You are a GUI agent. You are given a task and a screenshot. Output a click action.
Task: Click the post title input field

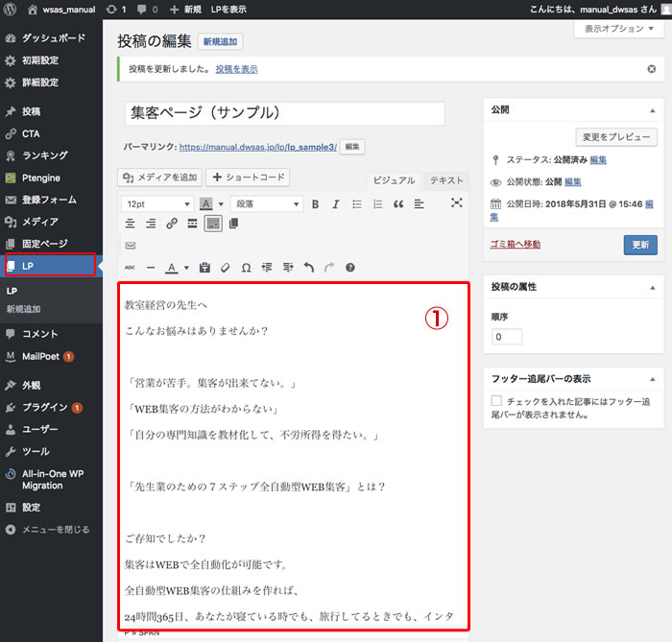285,113
